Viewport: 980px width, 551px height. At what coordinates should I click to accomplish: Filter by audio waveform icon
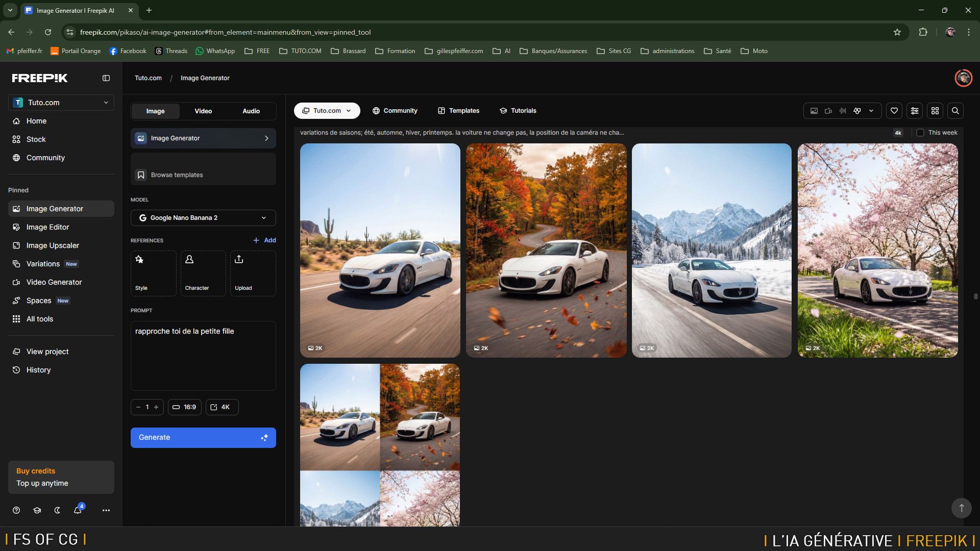pyautogui.click(x=843, y=111)
